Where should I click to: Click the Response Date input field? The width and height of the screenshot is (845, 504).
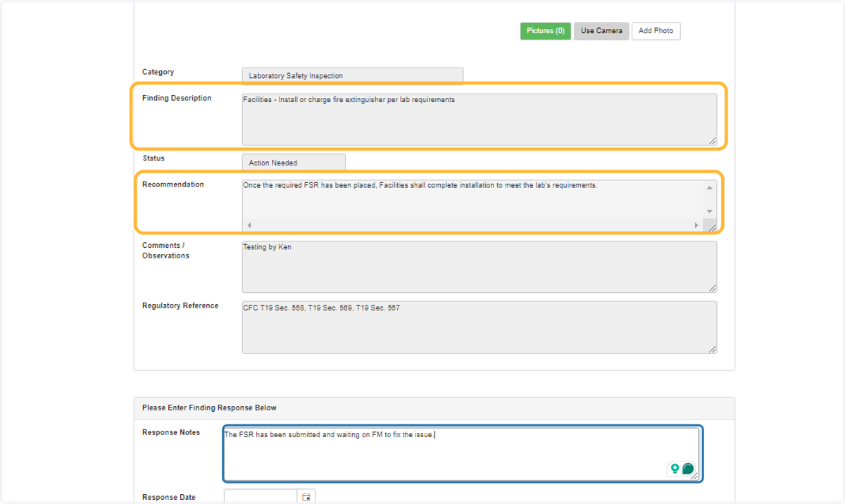261,497
